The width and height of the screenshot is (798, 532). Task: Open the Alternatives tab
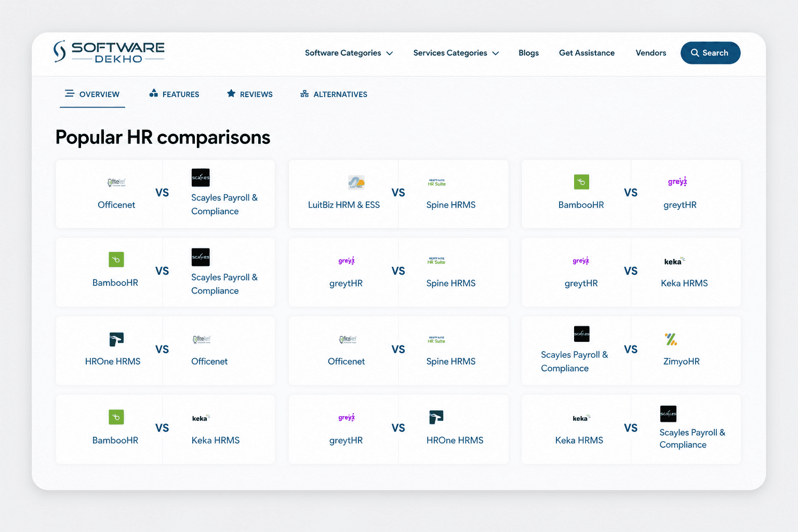coord(334,94)
